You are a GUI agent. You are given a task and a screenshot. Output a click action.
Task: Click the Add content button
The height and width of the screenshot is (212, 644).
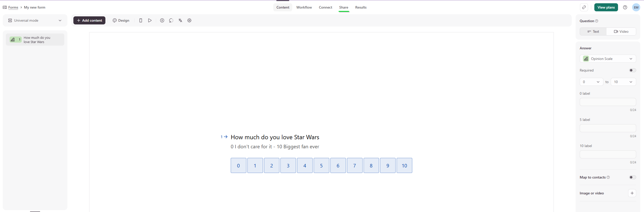(89, 20)
